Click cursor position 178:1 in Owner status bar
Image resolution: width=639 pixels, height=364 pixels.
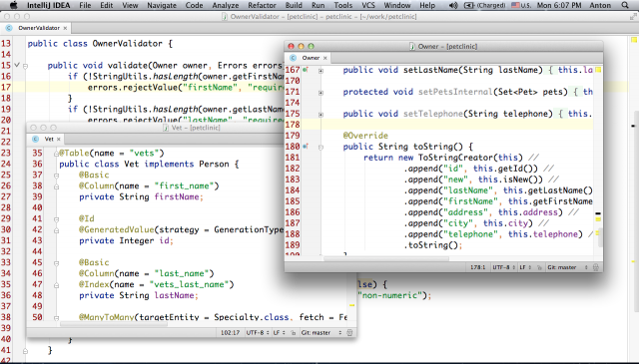coord(477,267)
